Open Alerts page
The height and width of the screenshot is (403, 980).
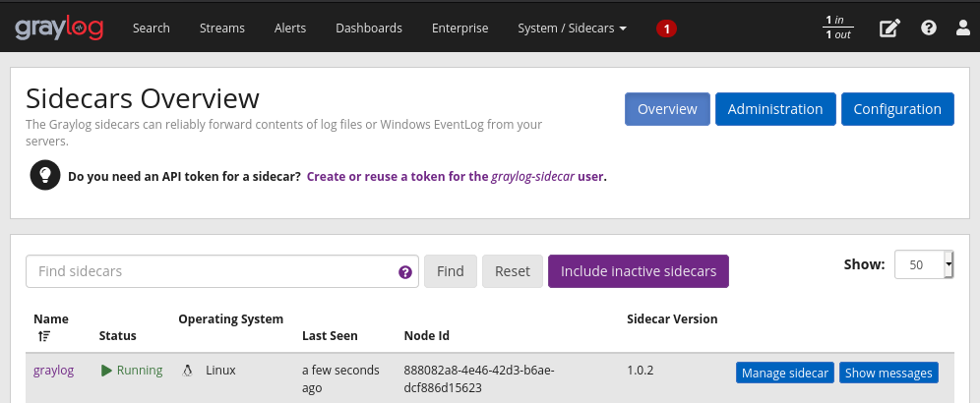(290, 29)
